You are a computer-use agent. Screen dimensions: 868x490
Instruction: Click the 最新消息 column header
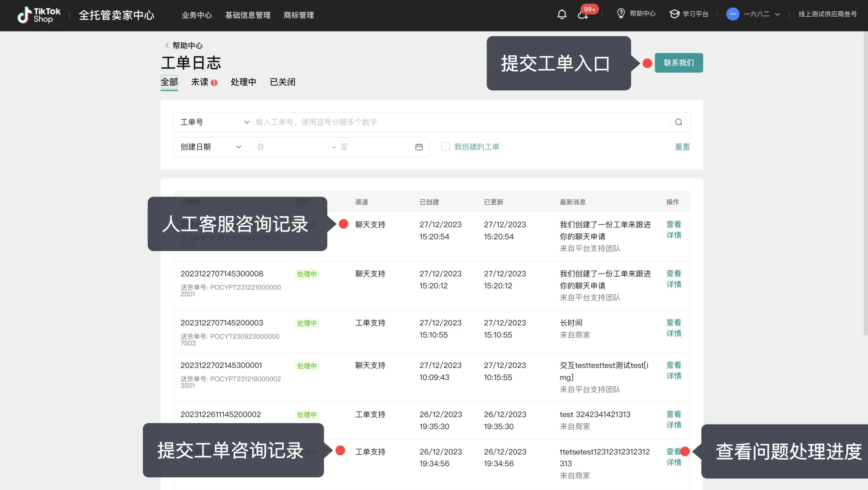[572, 202]
